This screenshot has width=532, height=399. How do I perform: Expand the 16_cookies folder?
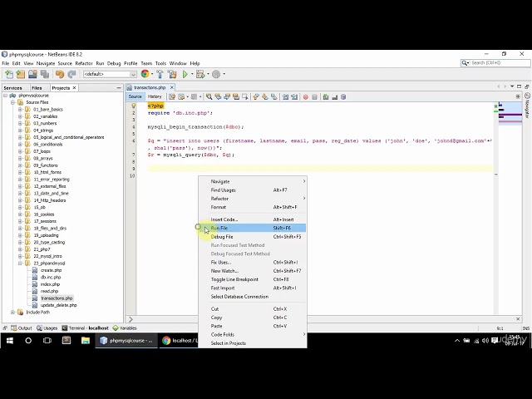tap(20, 214)
